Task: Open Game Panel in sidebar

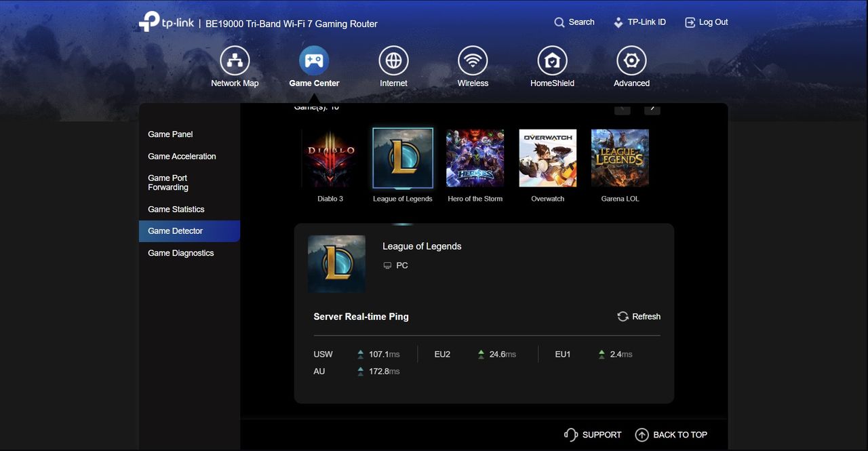Action: (170, 134)
